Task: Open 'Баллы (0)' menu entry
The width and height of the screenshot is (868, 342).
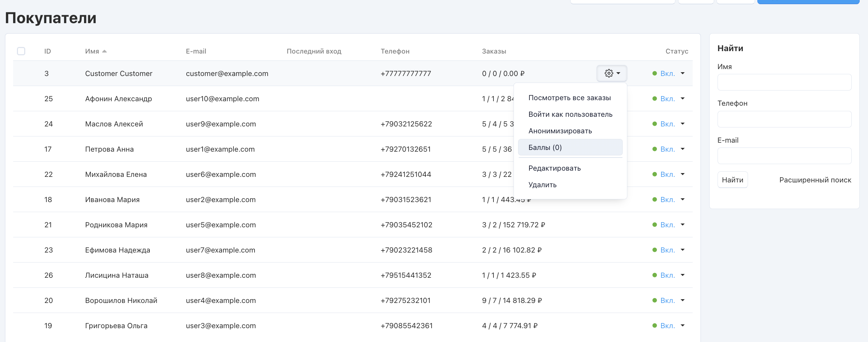Action: coord(545,148)
